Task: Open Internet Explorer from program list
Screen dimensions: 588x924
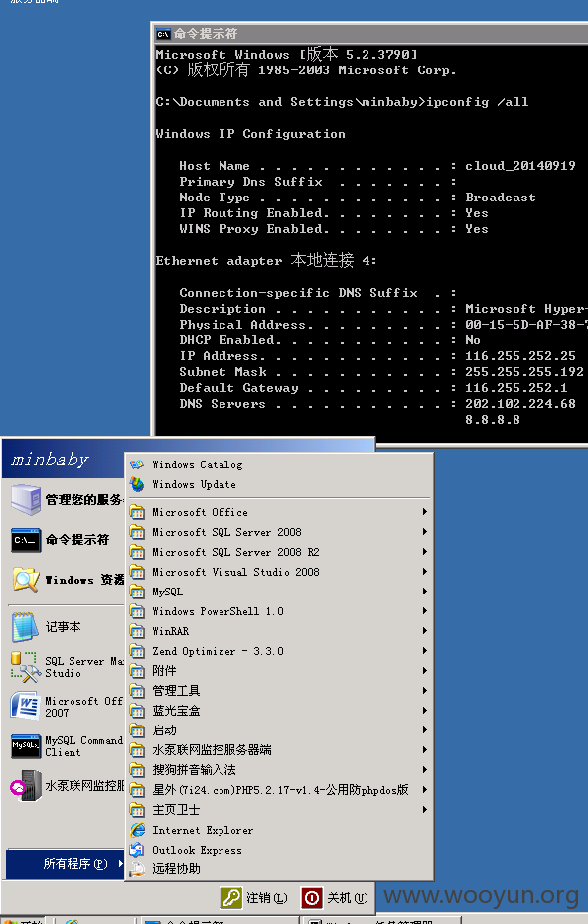Action: [x=137, y=830]
